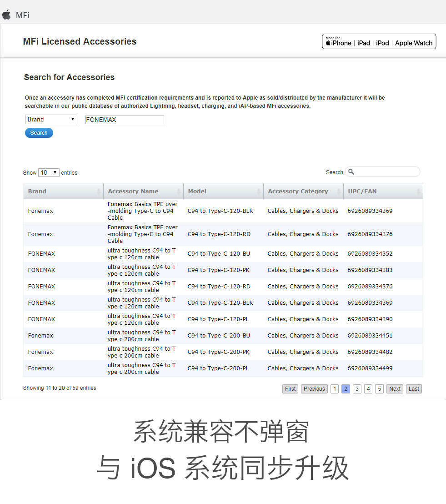The height and width of the screenshot is (504, 446).
Task: Click first Fonemax Basics TPE over-molding name
Action: [x=142, y=211]
